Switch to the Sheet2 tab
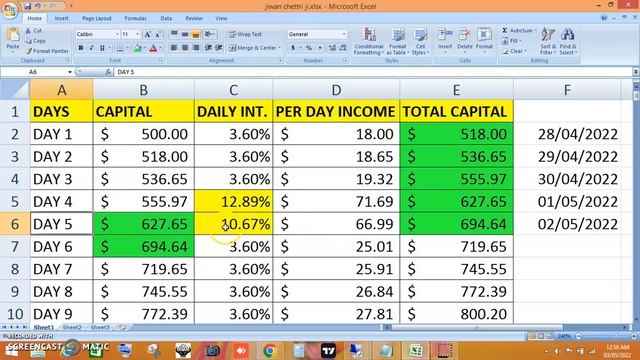The image size is (640, 360). tap(72, 327)
